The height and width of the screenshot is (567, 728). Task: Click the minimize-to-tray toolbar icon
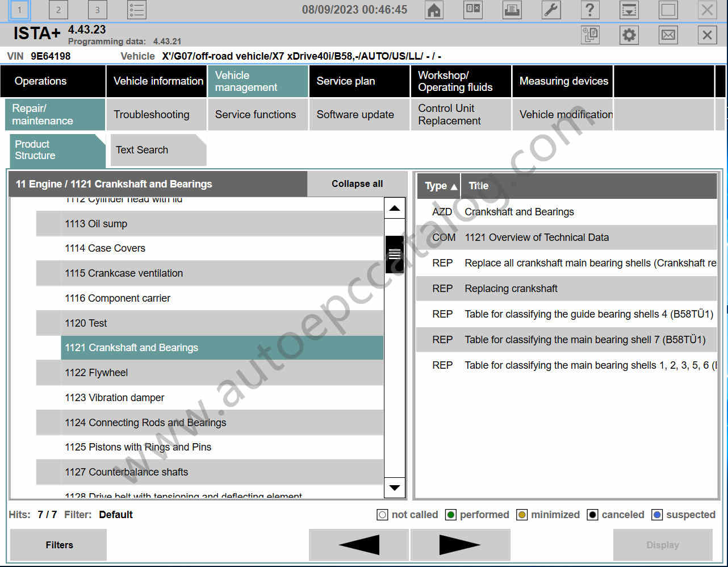tap(629, 10)
